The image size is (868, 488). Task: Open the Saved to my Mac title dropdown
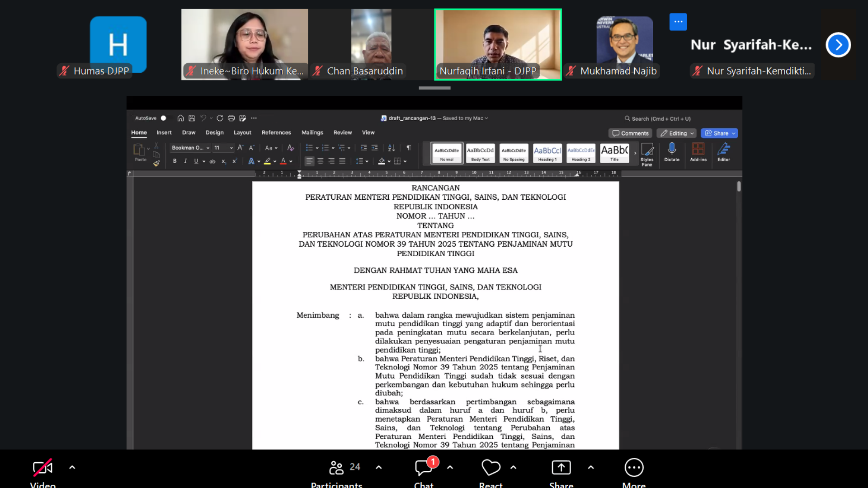pyautogui.click(x=465, y=118)
